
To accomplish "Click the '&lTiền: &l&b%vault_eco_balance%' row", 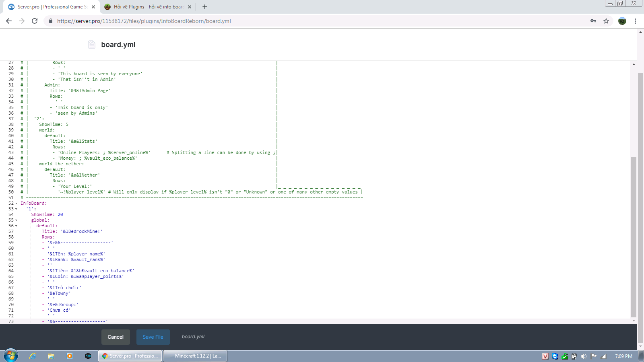I will [88, 271].
